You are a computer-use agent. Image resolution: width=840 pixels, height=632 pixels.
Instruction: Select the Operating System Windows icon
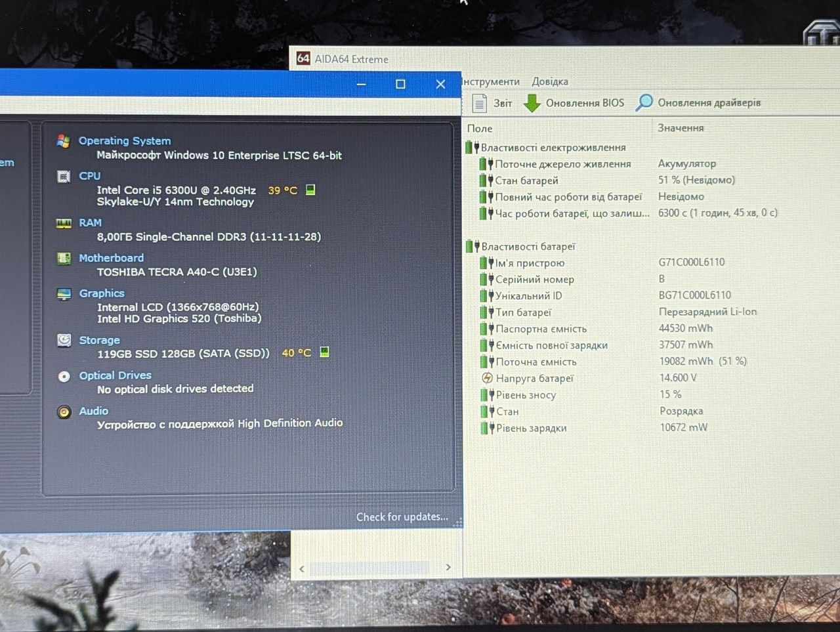64,141
